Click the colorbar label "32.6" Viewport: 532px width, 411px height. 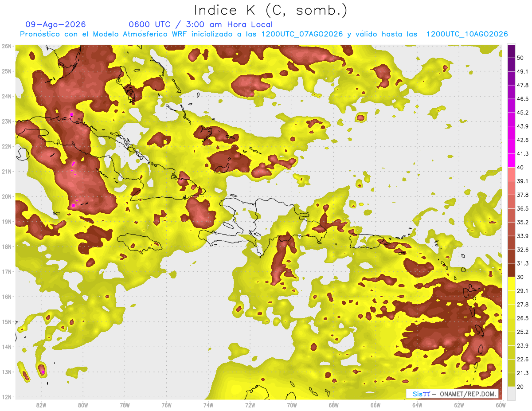click(523, 250)
